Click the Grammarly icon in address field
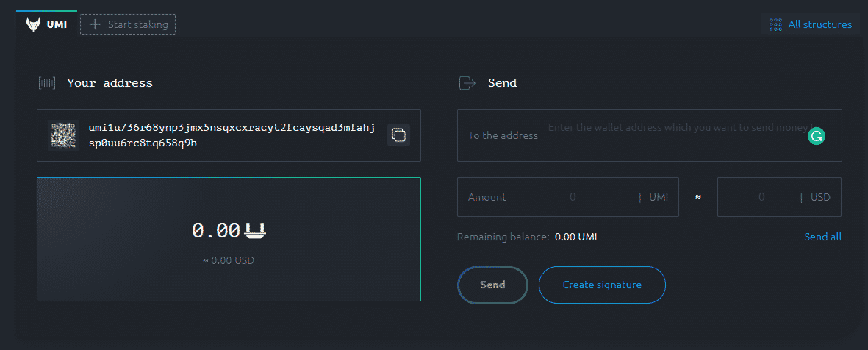 (816, 136)
